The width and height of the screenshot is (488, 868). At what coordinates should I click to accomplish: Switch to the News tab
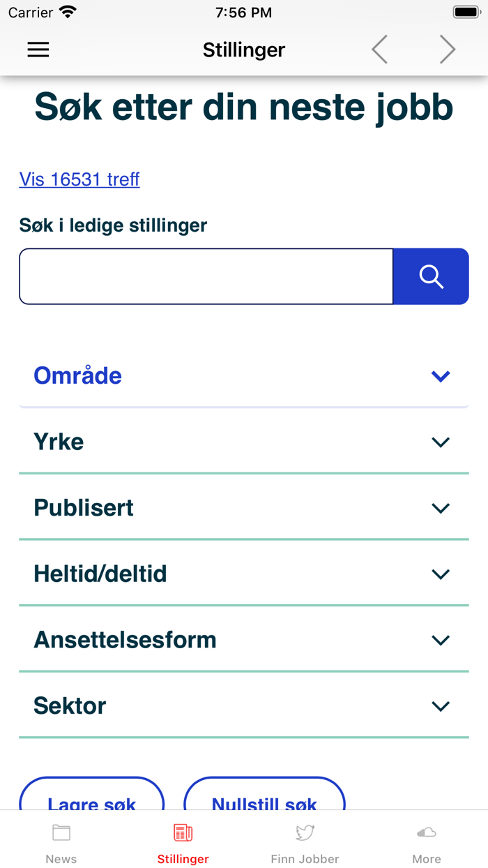coord(61,841)
